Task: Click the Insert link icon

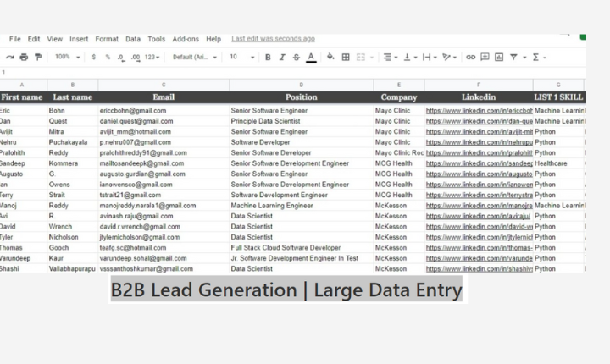Action: 471,57
